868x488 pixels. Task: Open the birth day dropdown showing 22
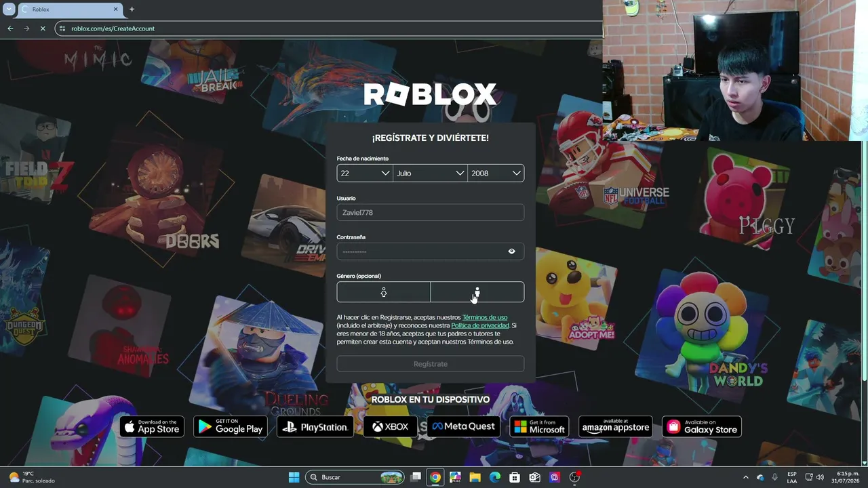(365, 173)
